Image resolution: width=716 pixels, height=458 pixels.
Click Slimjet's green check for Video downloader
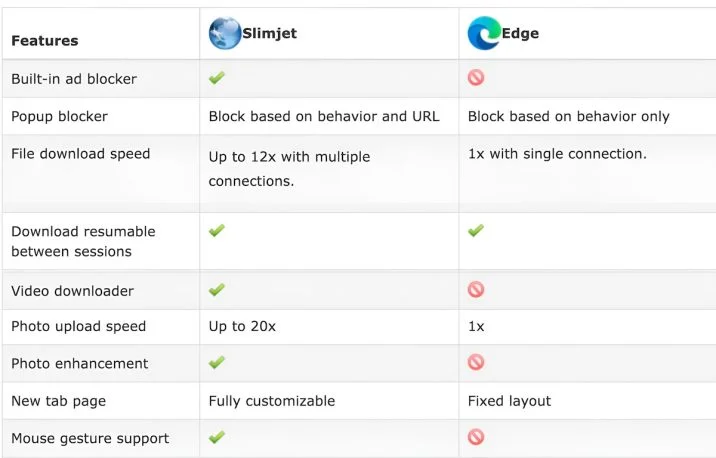point(217,290)
